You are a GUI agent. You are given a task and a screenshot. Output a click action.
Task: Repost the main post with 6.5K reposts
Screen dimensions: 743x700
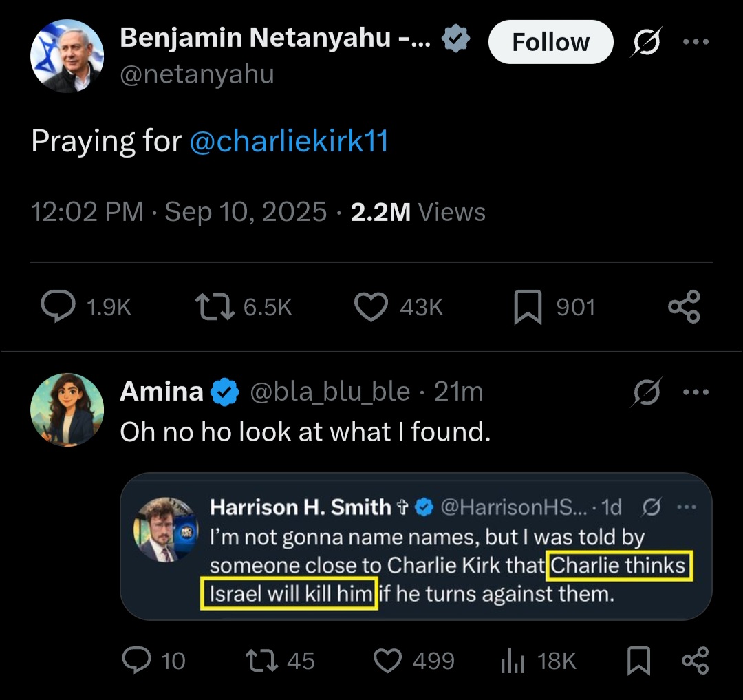click(215, 307)
